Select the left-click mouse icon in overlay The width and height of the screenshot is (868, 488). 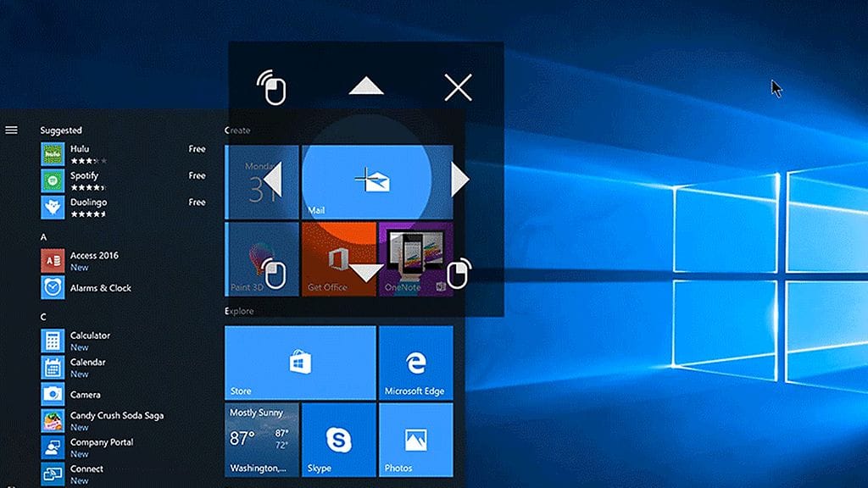click(274, 273)
